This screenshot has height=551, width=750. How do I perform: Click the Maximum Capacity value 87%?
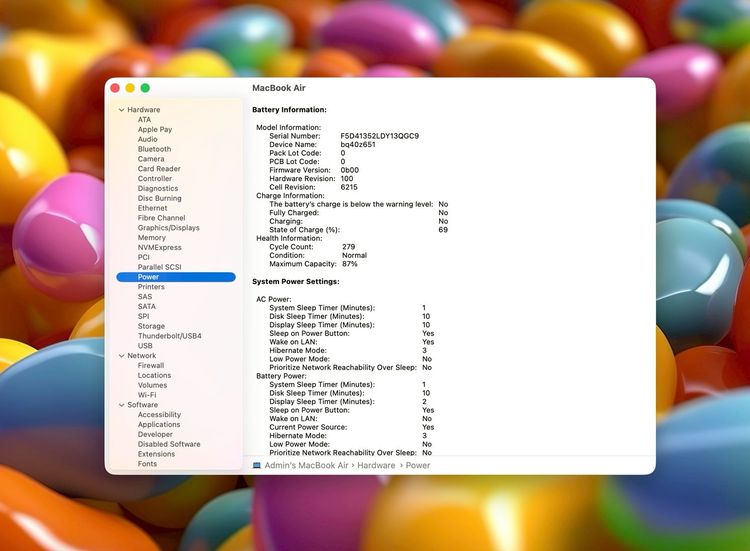350,264
